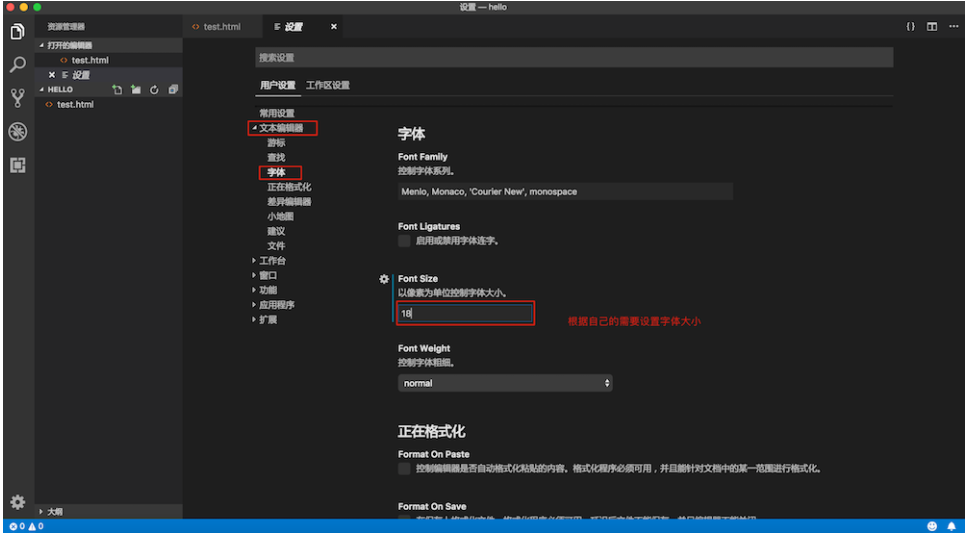Select 小地图 in settings tree
The width and height of the screenshot is (969, 538).
coord(281,217)
